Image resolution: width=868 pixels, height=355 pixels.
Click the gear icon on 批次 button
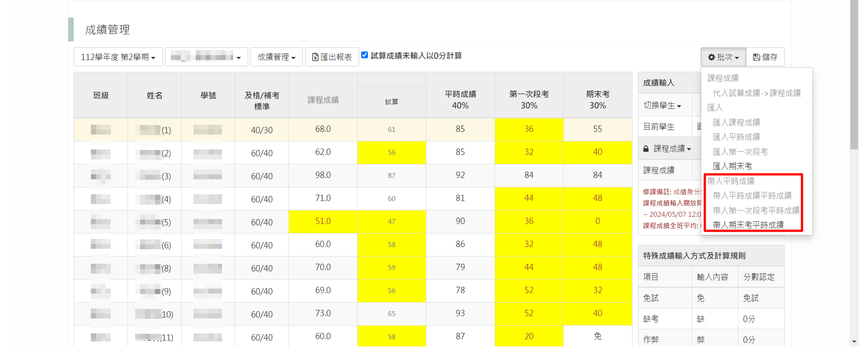coord(711,57)
